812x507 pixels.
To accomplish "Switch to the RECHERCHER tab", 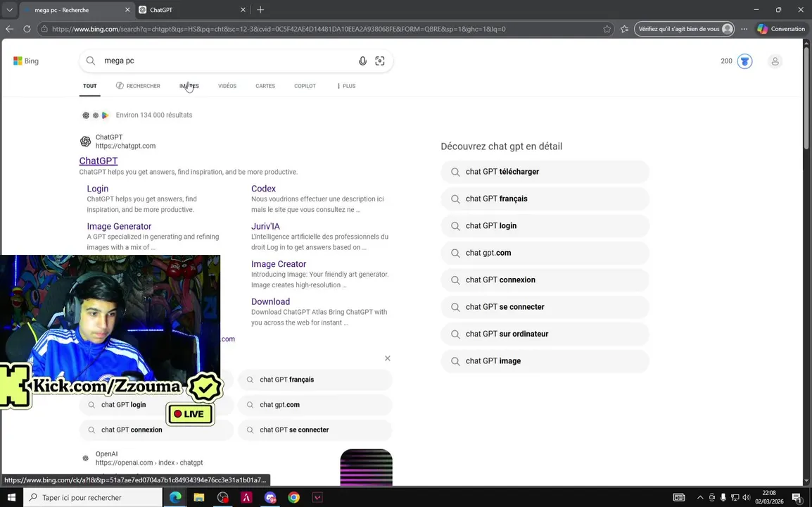I will pyautogui.click(x=138, y=86).
